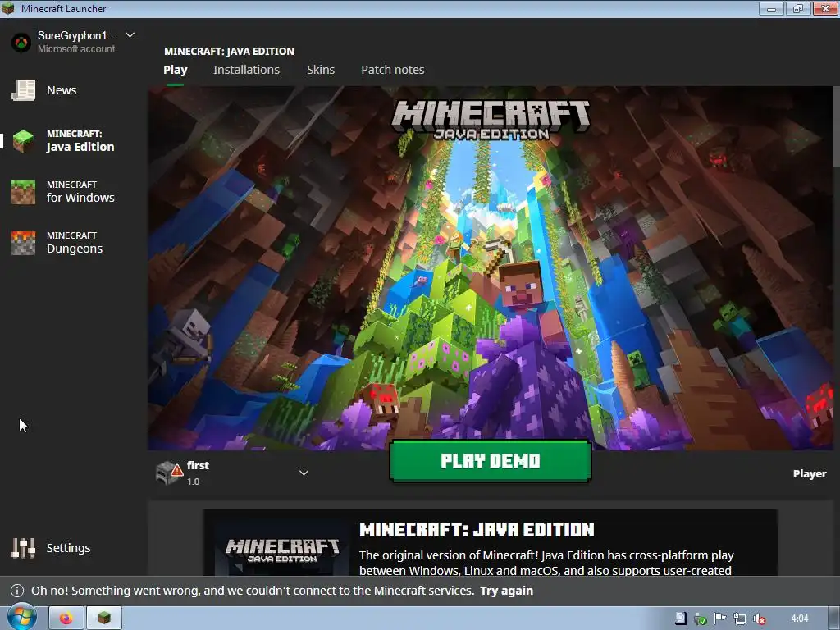Expand the 'first' installation selector chevron
840x630 pixels.
click(304, 472)
